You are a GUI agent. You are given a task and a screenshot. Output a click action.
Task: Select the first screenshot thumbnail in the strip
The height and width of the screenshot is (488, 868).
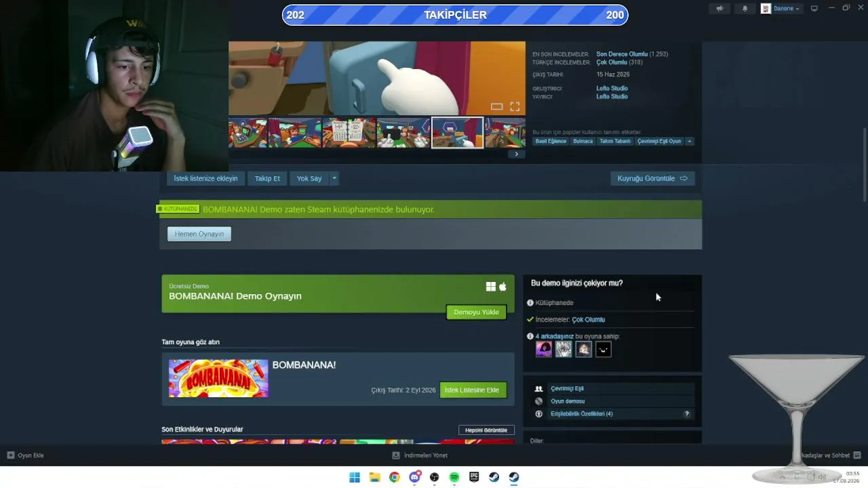coord(248,133)
